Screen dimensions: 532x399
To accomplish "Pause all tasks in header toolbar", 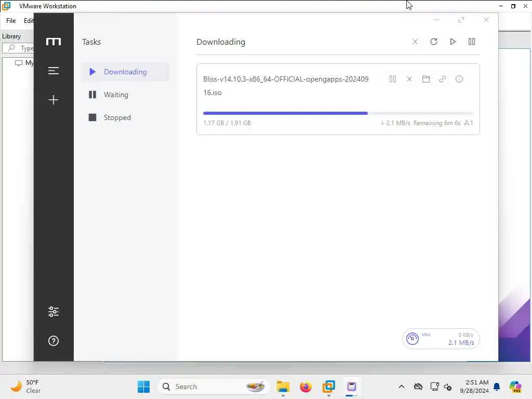I will point(472,42).
